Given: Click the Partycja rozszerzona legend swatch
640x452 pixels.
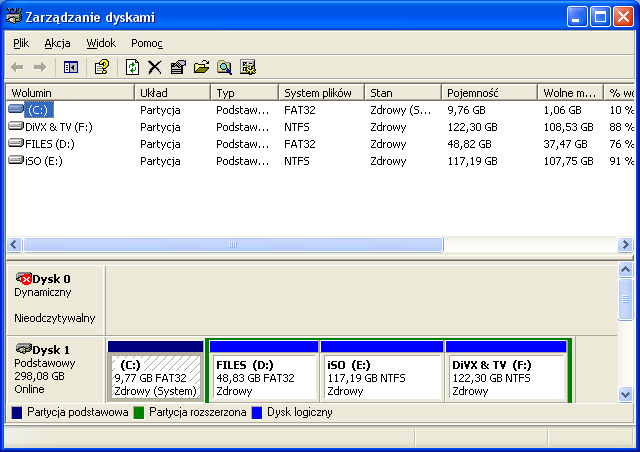Looking at the screenshot, I should (139, 413).
